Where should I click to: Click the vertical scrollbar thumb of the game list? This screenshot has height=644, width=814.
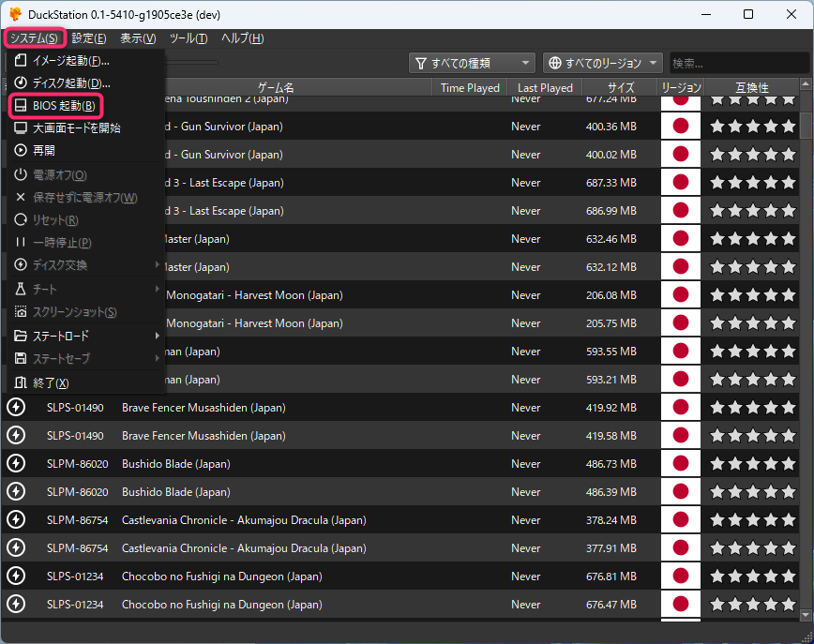pos(806,125)
